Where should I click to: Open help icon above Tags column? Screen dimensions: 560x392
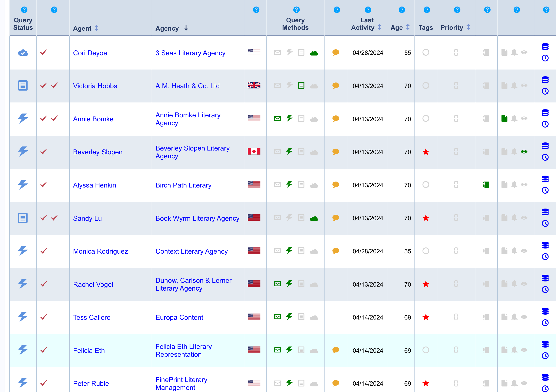coord(427,10)
